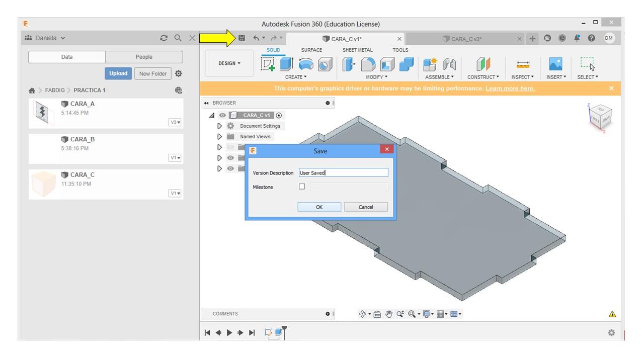Refresh the data panel
Screen dimensions: 644x362
(x=164, y=38)
